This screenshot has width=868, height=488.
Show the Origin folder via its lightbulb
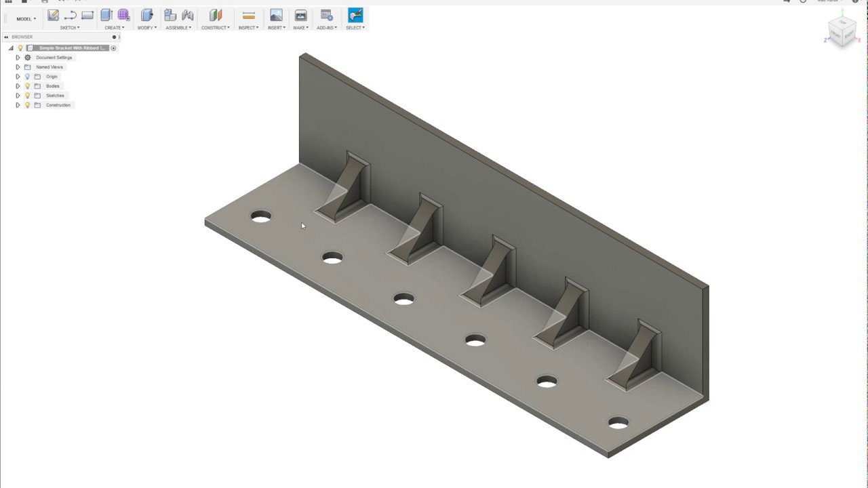tap(28, 77)
